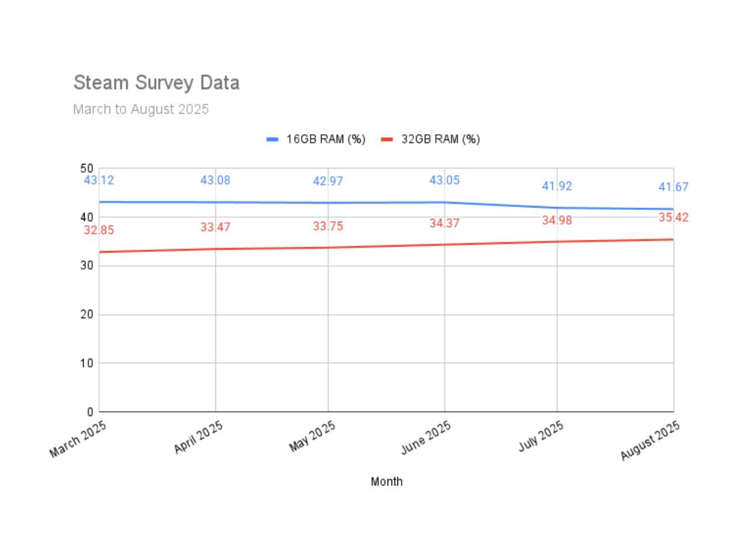Image resolution: width=747 pixels, height=560 pixels.
Task: Click the "June 2025" axis label
Action: [426, 437]
